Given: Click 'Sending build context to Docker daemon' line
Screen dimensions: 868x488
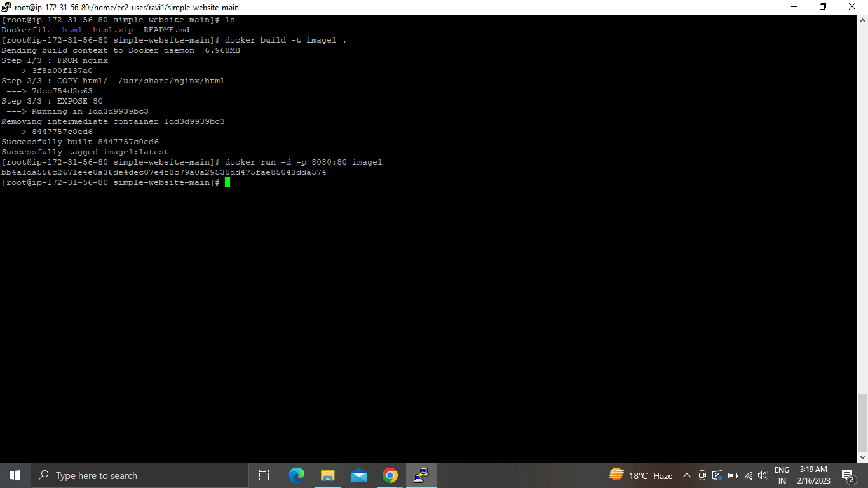Looking at the screenshot, I should (x=121, y=50).
